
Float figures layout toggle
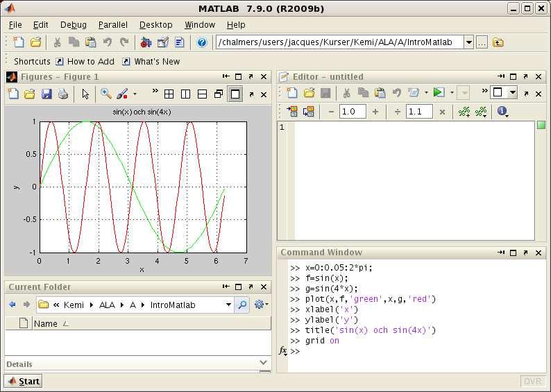coord(219,94)
